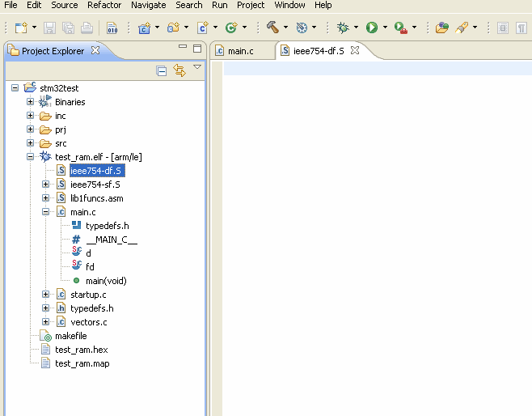Viewport: 532px width, 416px height.
Task: Open the Build hammer dropdown arrow
Action: coord(285,28)
